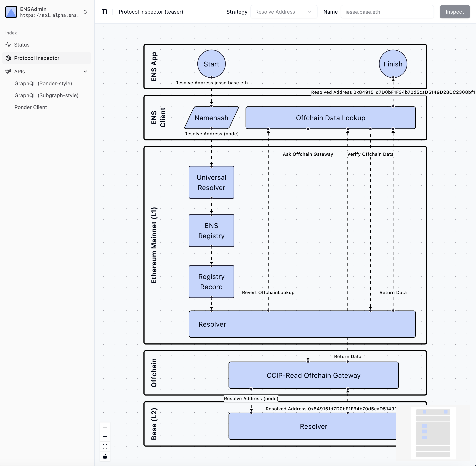This screenshot has height=466, width=476.
Task: Zoom out with the minus control
Action: 105,437
